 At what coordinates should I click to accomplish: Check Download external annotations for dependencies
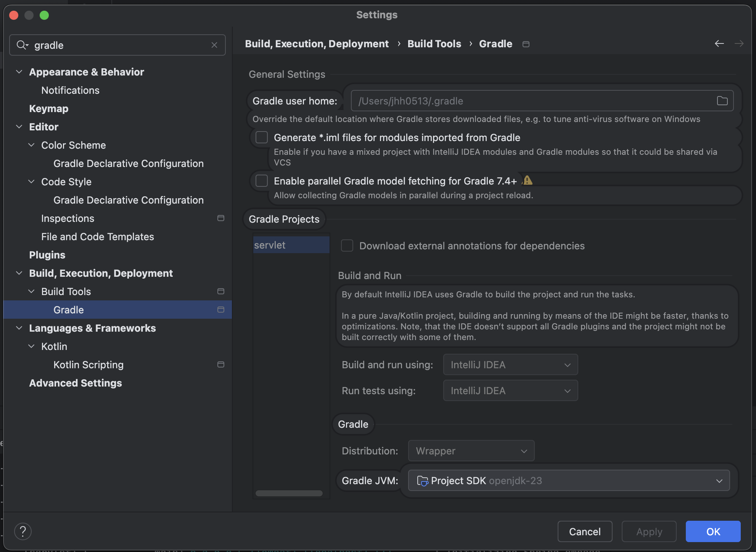347,246
